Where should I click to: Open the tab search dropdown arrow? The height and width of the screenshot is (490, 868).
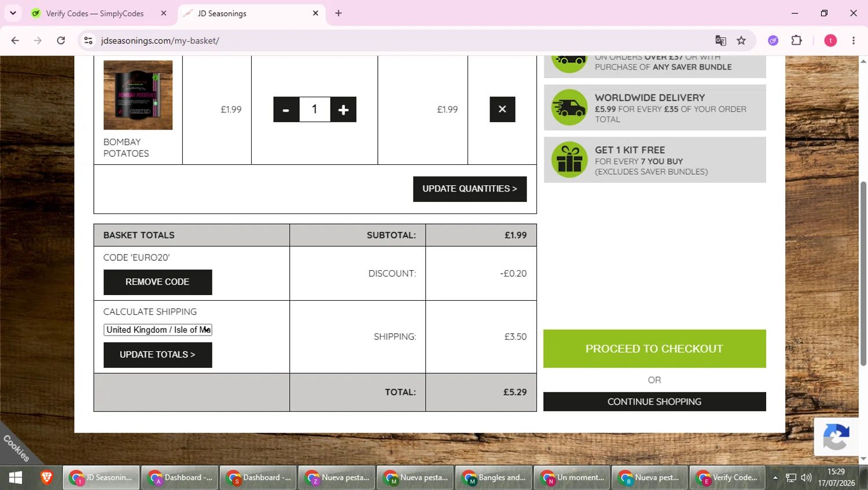(x=13, y=13)
